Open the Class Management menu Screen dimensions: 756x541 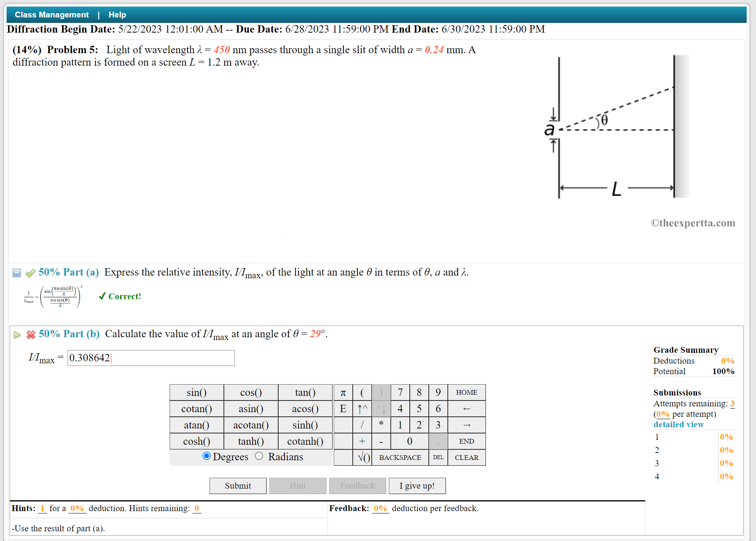point(52,14)
